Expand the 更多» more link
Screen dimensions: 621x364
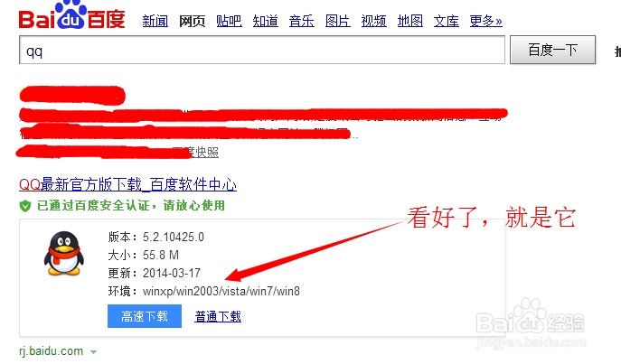pyautogui.click(x=486, y=21)
